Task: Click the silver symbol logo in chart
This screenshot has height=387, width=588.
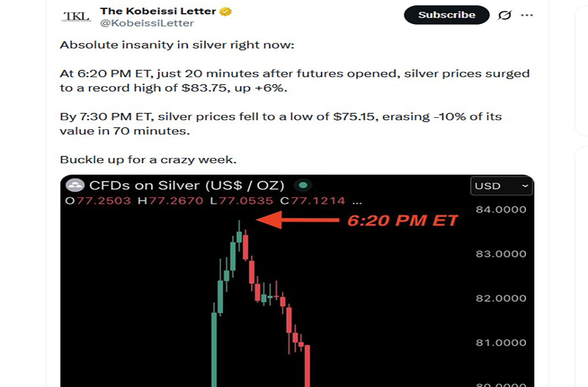Action: pos(75,185)
